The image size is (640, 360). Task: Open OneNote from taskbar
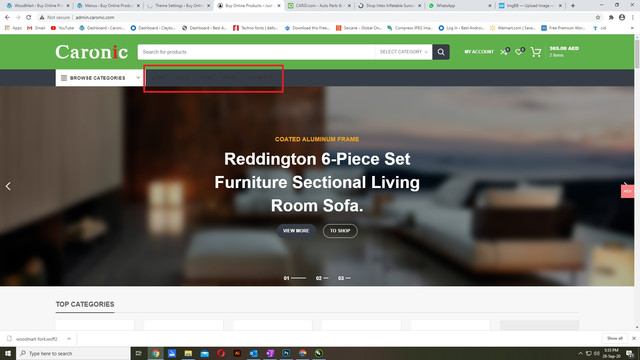(270, 353)
